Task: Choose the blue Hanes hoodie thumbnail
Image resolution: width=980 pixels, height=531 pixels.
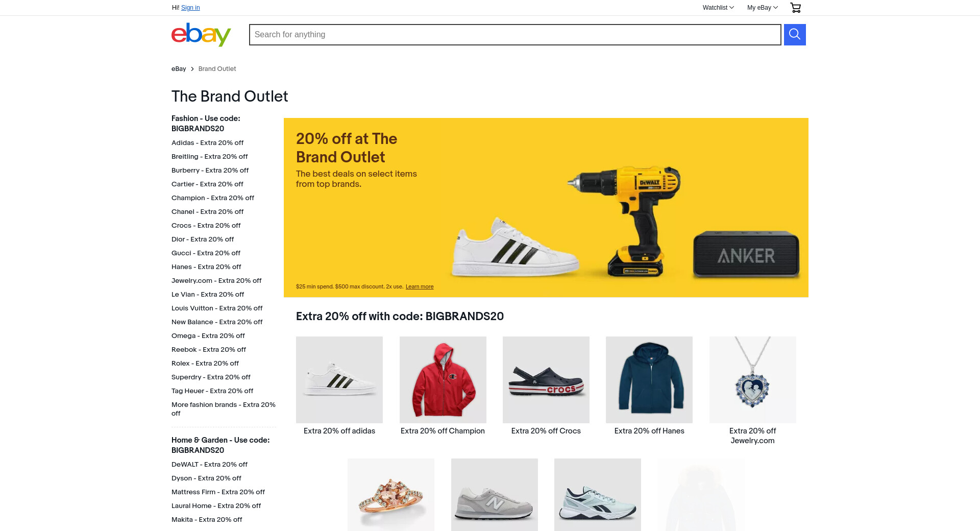Action: coord(649,380)
